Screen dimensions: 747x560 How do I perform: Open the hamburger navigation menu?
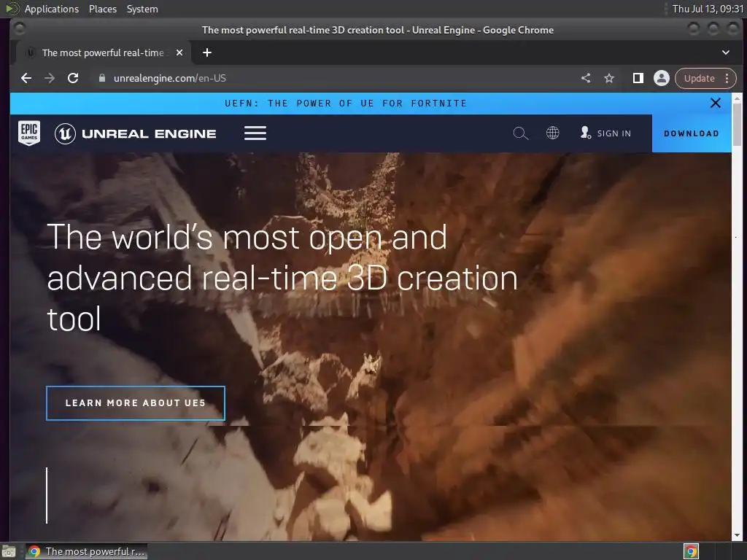tap(255, 133)
